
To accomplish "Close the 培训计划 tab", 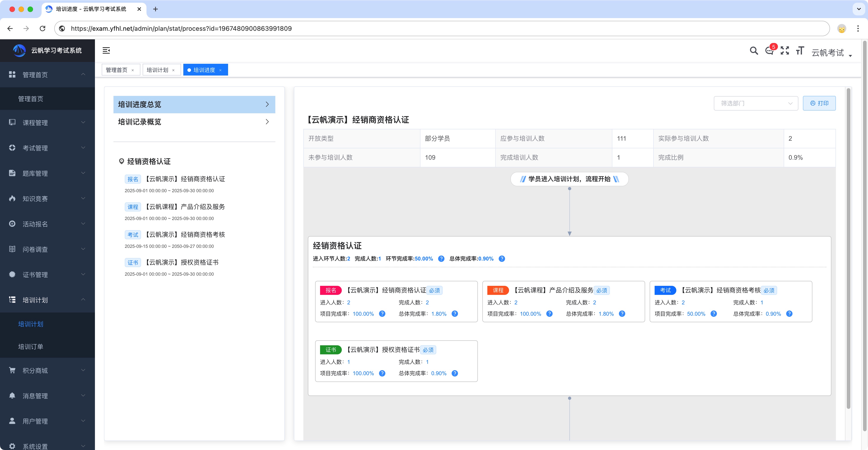I will coord(174,70).
